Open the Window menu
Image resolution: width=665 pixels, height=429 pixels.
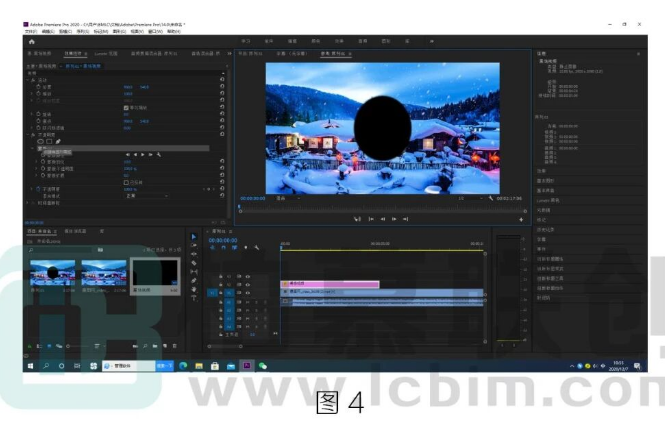point(155,31)
